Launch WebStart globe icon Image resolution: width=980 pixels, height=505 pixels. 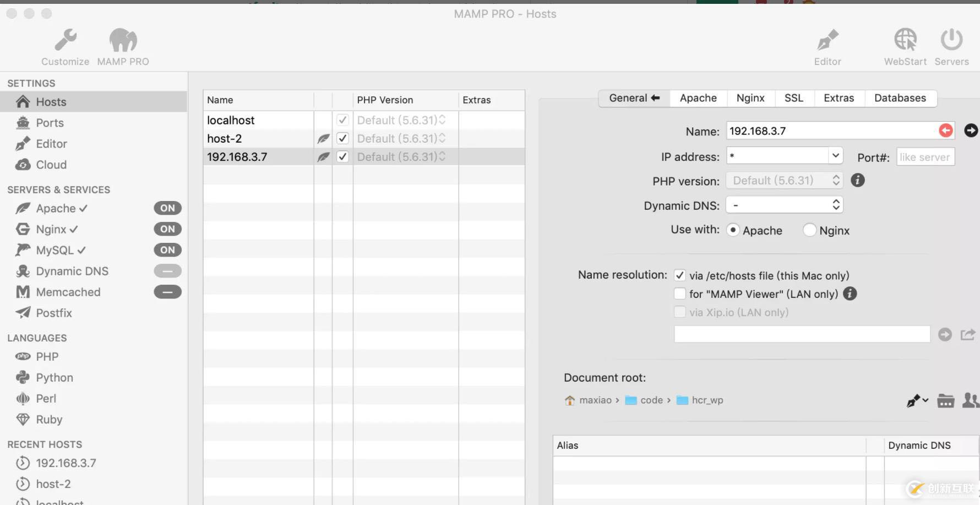(x=905, y=41)
